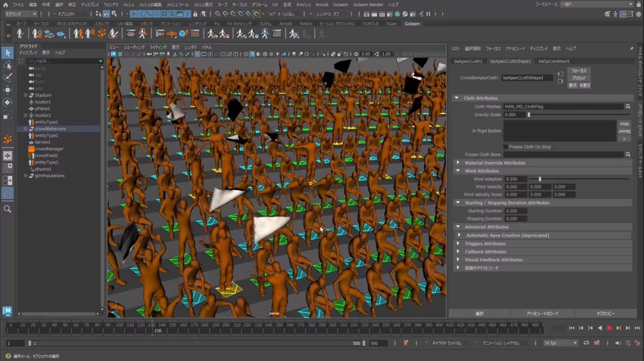Open the search magnifier in left sidebar
This screenshot has height=361, width=644.
[8, 209]
